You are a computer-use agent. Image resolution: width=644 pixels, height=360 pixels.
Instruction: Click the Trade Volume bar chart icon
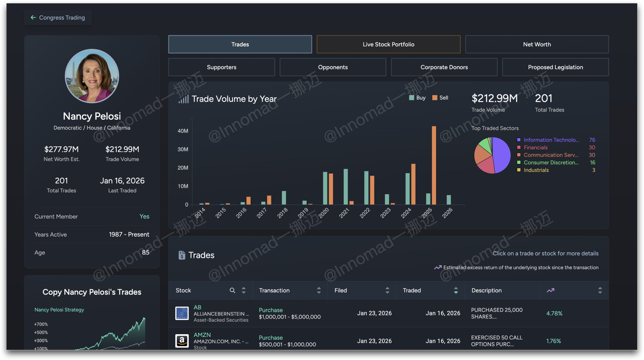[x=183, y=99]
